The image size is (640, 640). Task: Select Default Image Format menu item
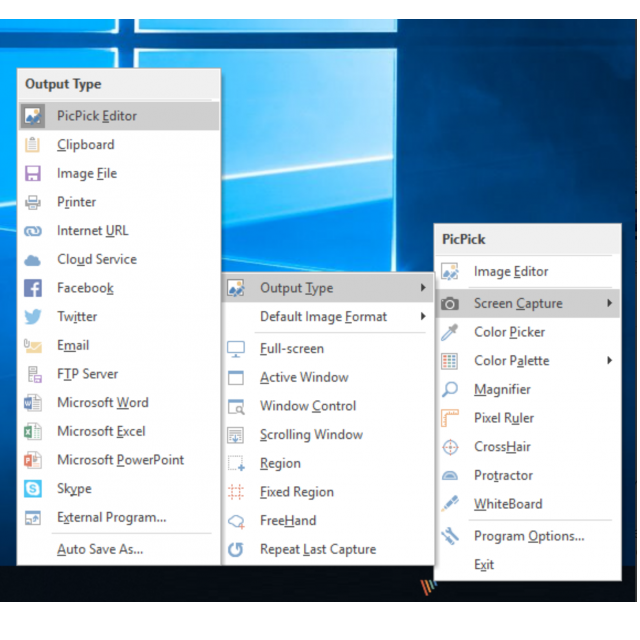328,317
